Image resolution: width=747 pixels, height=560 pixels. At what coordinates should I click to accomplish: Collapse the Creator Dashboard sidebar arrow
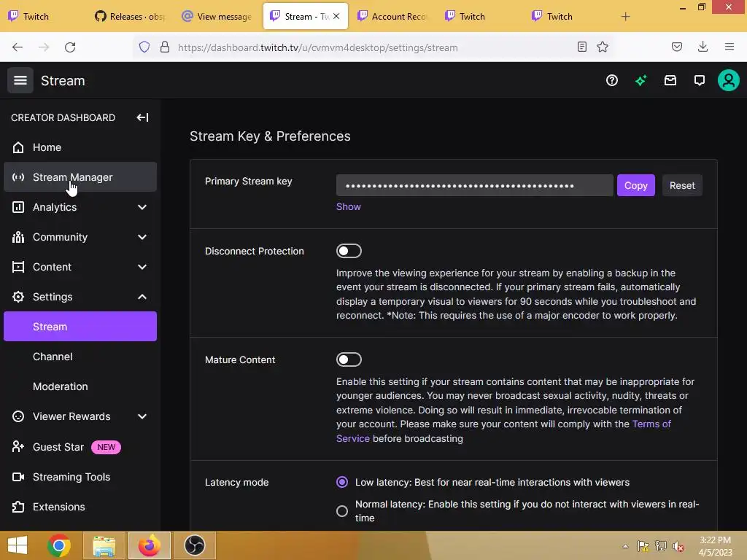(x=142, y=117)
